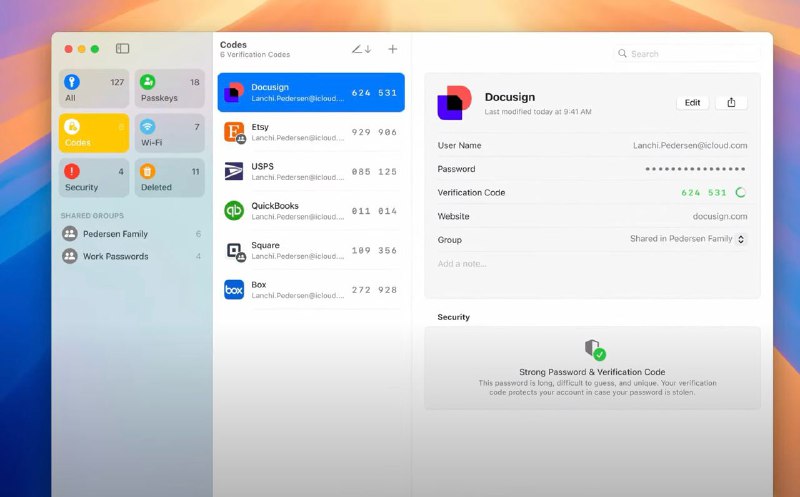
Task: Open the Wi-Fi category tile
Action: (x=170, y=133)
